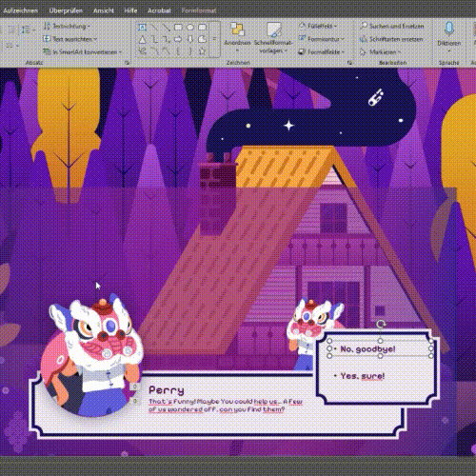Select the large Perry portrait image
This screenshot has width=476, height=476.
tap(92, 356)
